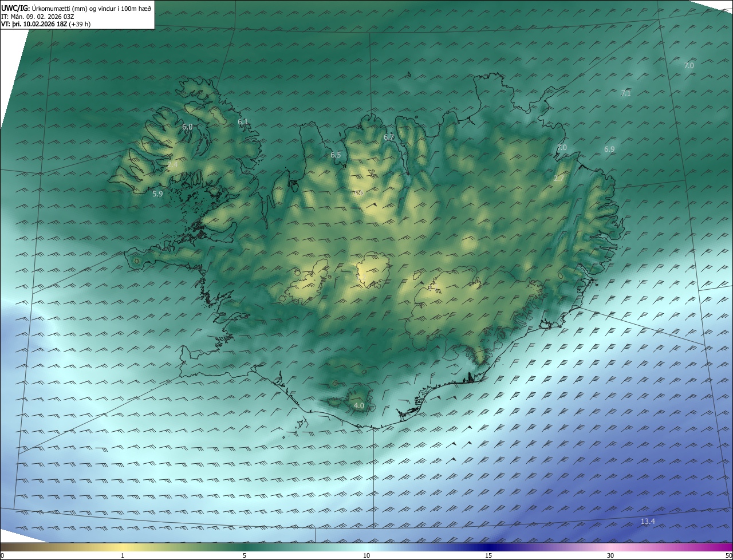Click the 2.4 value label on the map
The width and height of the screenshot is (733, 560).
(x=173, y=164)
